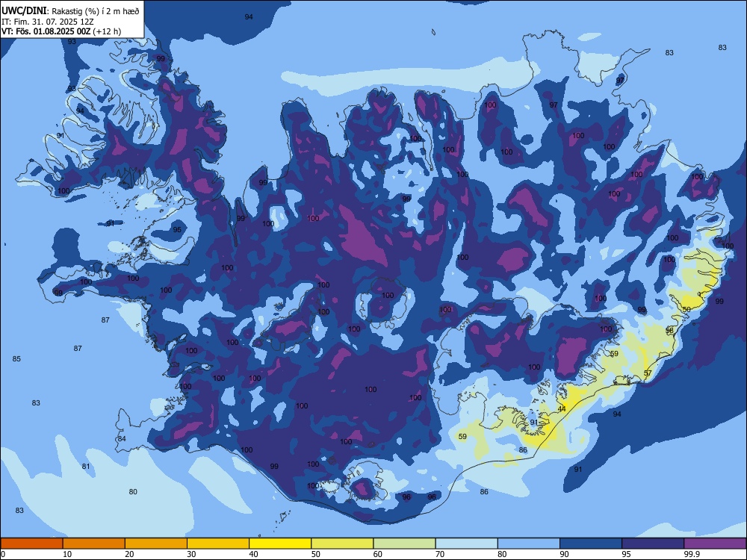Click the '30' legend scale label

coord(191,554)
